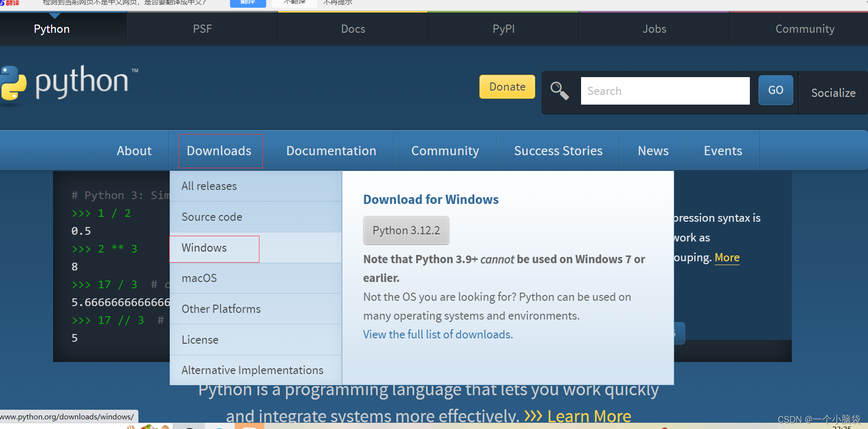Open the Documentation main menu
Image resolution: width=868 pixels, height=429 pixels.
(x=331, y=151)
